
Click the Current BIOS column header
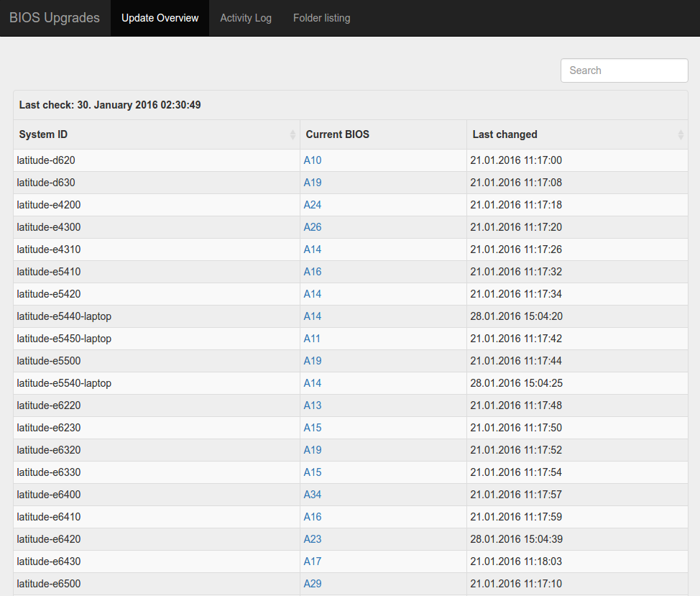pos(383,134)
